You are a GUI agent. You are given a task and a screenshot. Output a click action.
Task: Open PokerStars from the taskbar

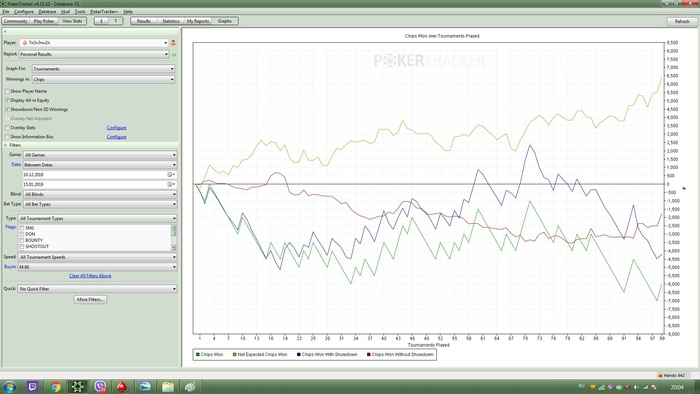tap(122, 386)
